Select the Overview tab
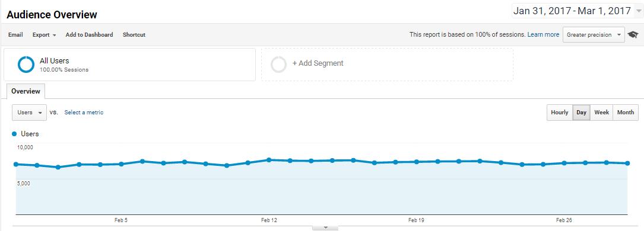 26,91
